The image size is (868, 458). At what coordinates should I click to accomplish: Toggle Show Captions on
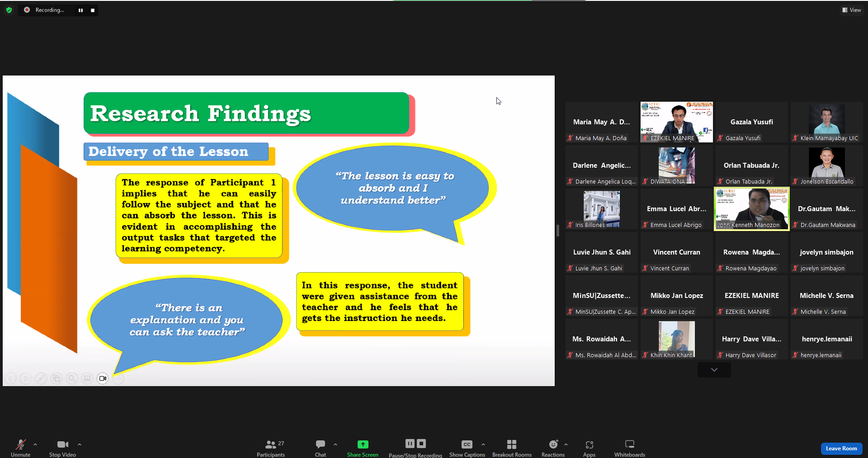tap(467, 448)
